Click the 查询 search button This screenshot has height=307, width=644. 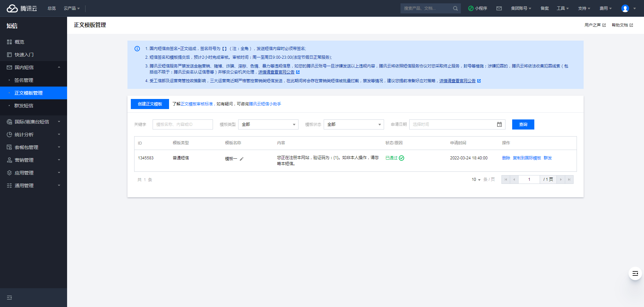coord(523,124)
